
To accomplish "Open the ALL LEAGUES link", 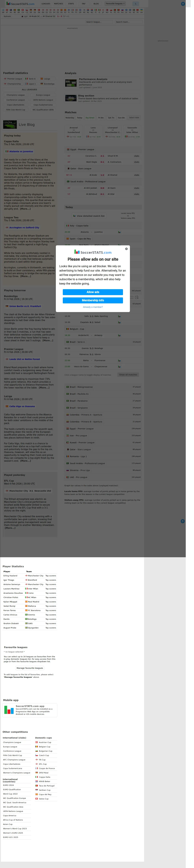I will pyautogui.click(x=30, y=90).
